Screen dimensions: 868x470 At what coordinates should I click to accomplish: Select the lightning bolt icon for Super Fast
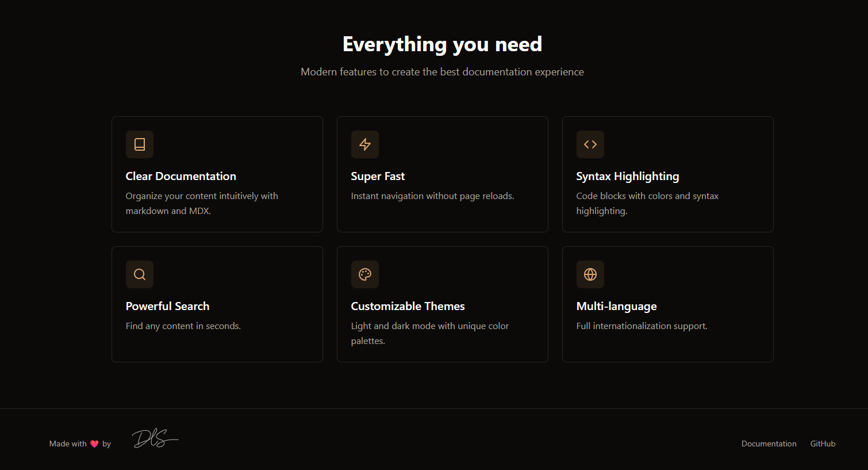tap(365, 144)
